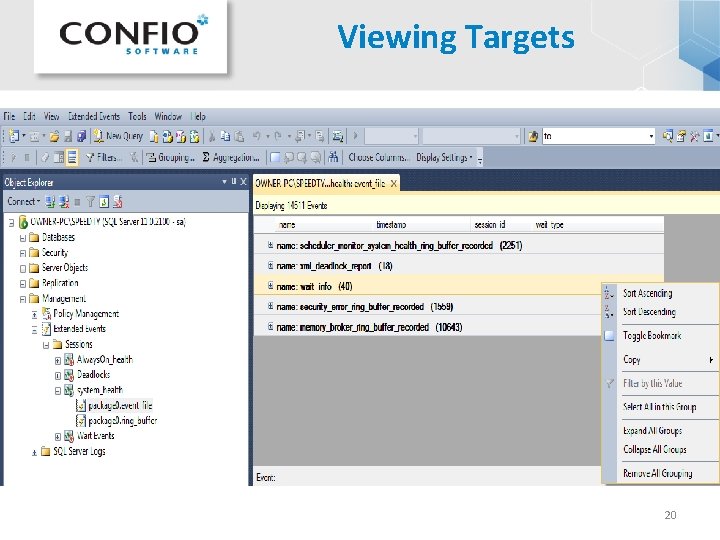
Task: Click the timestamp column header
Action: [x=391, y=225]
